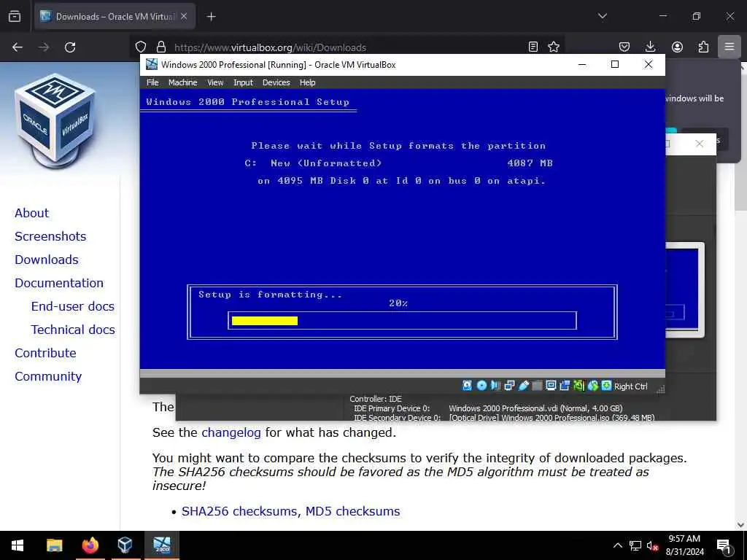Open the File menu in VM window
The image size is (747, 560).
coord(152,82)
